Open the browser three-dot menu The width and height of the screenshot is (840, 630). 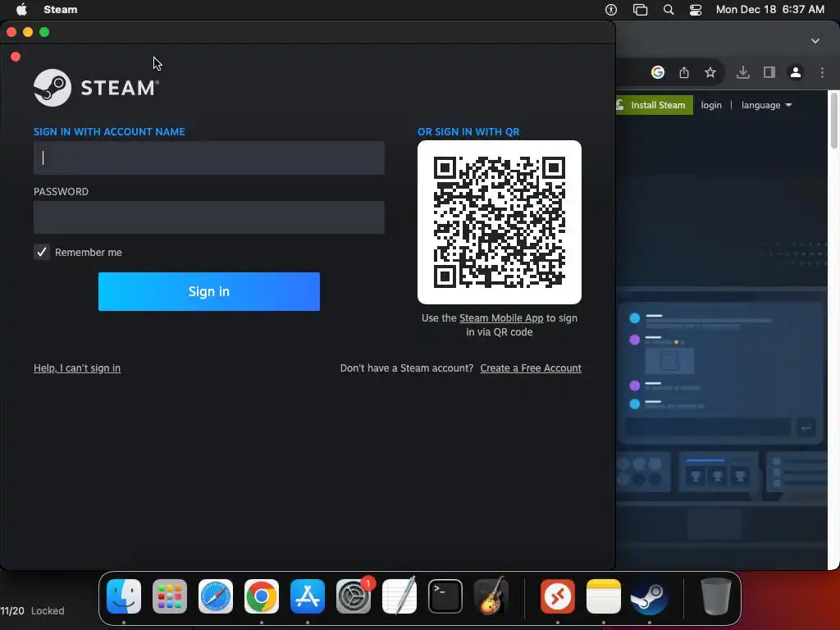pyautogui.click(x=822, y=72)
